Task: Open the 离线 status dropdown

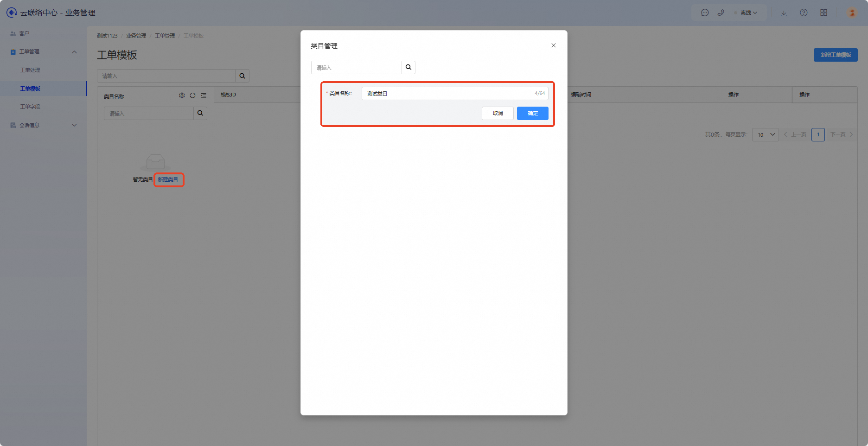Action: (746, 13)
